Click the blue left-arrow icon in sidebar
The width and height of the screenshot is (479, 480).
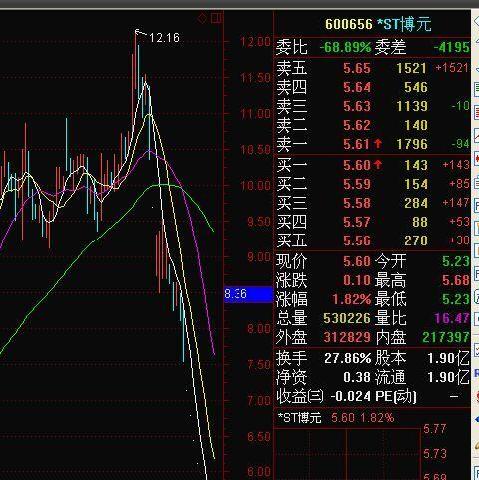pos(477,420)
